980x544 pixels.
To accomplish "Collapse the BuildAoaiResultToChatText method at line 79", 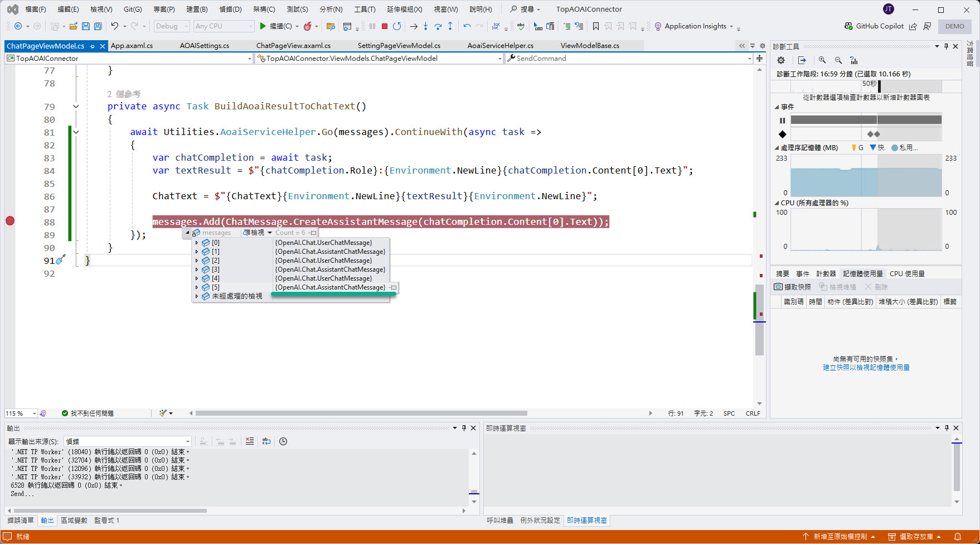I will point(76,107).
